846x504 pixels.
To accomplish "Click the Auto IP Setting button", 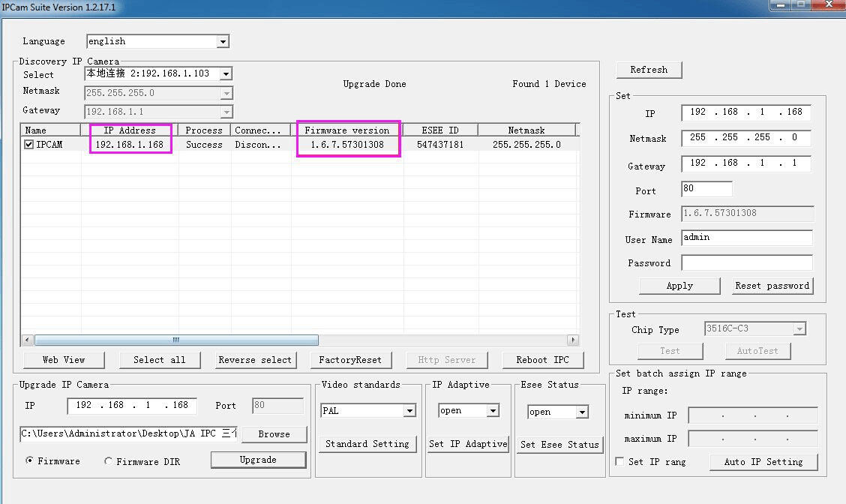I will click(763, 462).
